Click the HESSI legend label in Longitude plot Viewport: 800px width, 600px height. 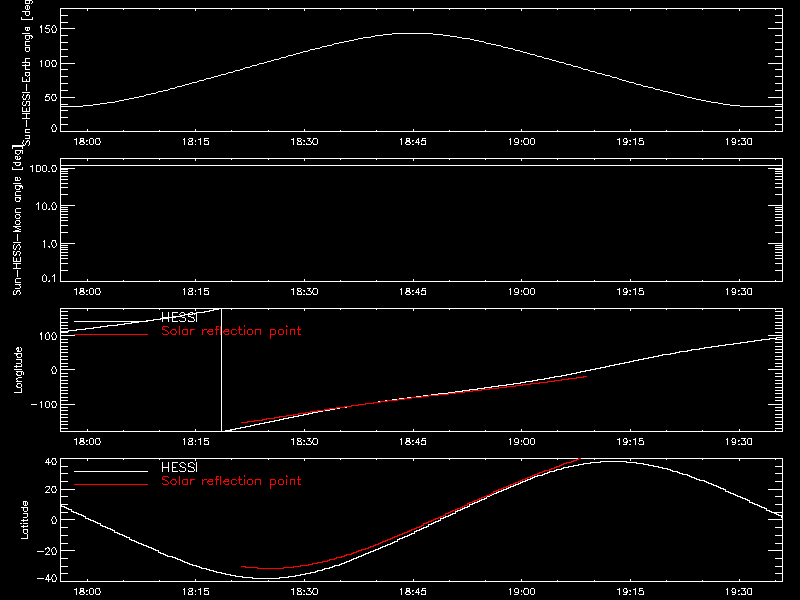tap(179, 318)
